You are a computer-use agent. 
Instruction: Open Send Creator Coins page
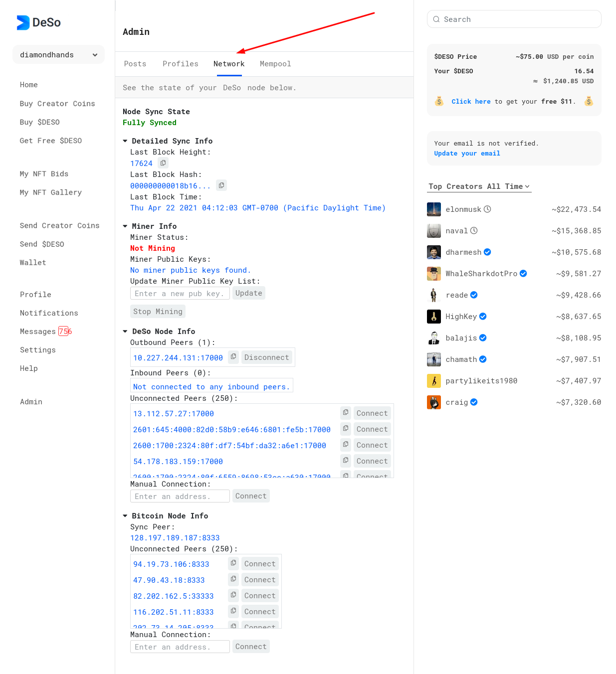60,226
